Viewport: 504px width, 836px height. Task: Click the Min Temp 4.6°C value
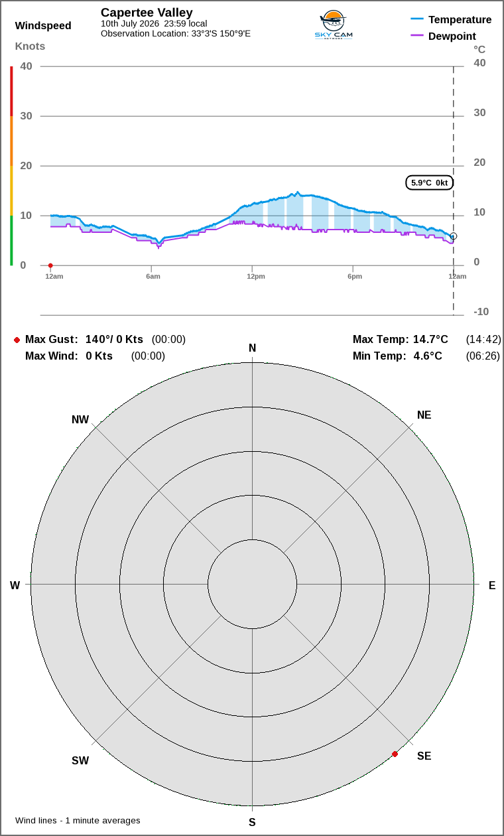point(428,356)
